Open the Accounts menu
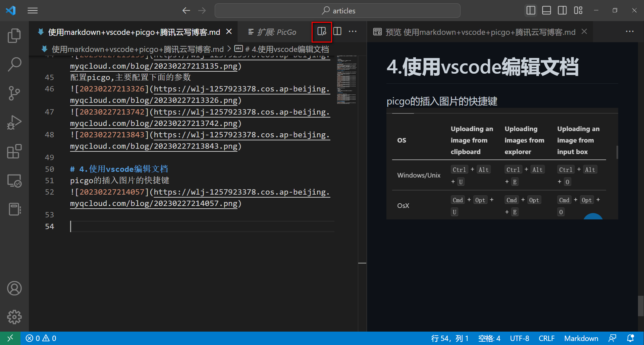 (14, 288)
